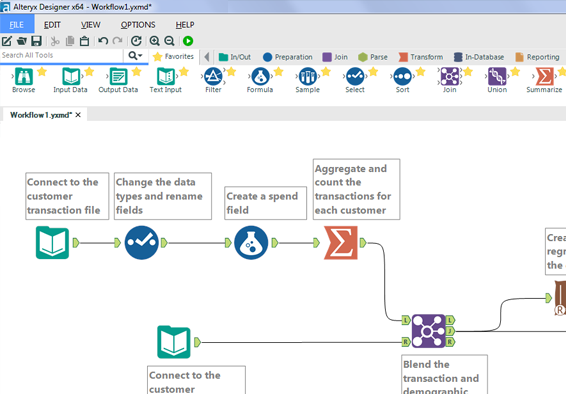Click the Paste clipboard icon

(84, 41)
